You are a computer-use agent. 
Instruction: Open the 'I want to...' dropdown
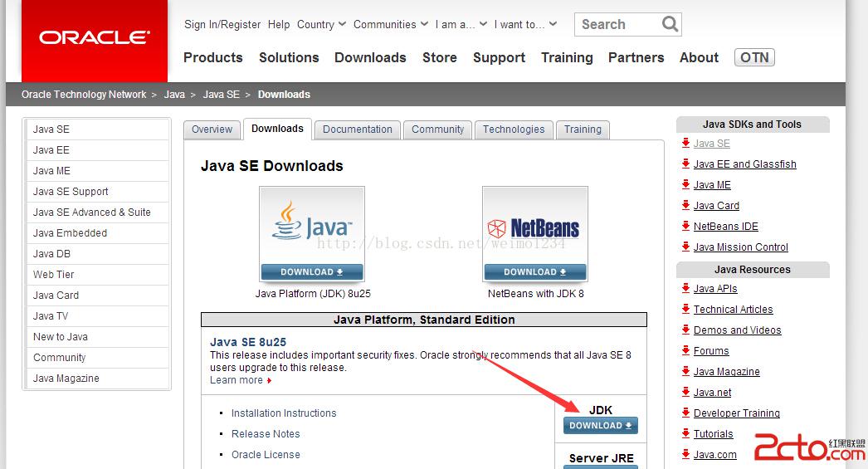tap(525, 24)
